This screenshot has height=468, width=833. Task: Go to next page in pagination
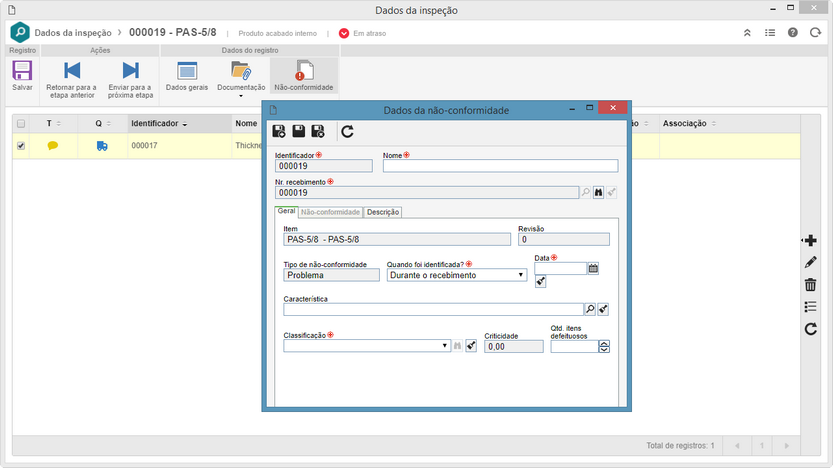[786, 446]
